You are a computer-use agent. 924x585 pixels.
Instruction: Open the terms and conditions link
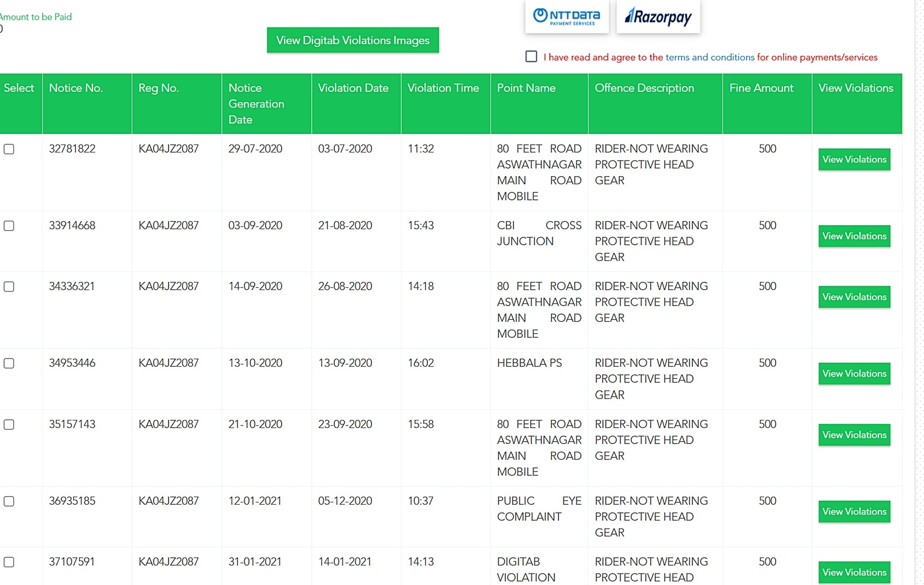click(710, 57)
